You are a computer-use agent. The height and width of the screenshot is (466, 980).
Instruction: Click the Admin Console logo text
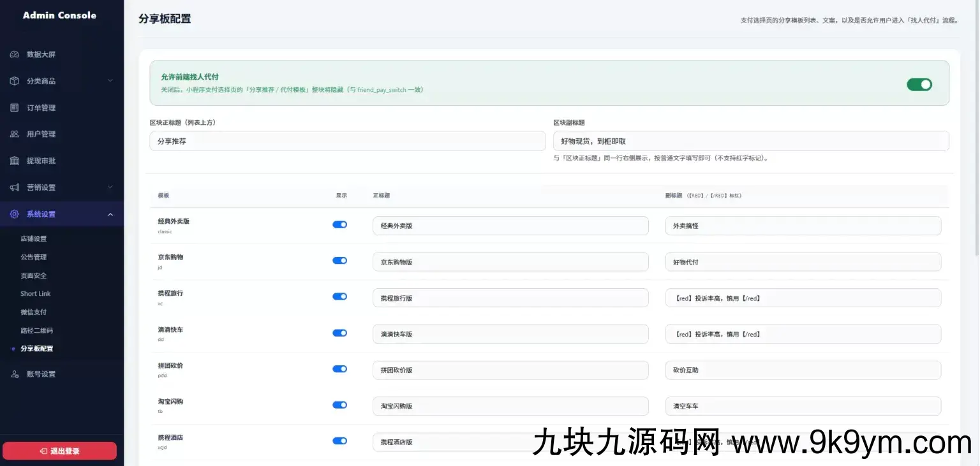click(59, 15)
